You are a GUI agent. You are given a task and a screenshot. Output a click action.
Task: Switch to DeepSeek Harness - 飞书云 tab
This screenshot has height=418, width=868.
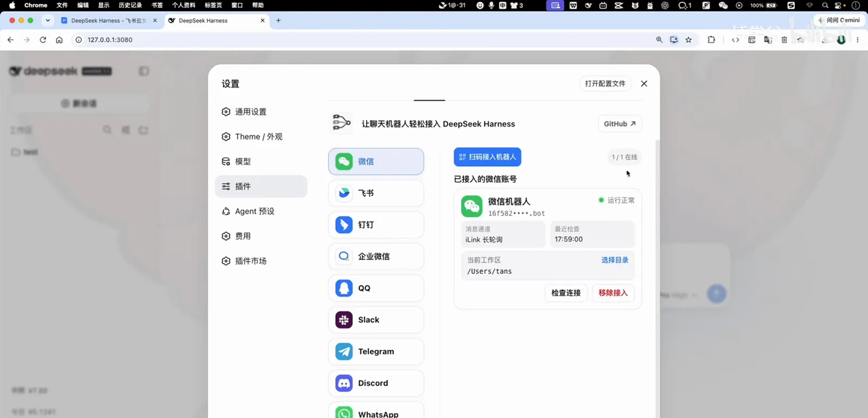[x=108, y=21]
